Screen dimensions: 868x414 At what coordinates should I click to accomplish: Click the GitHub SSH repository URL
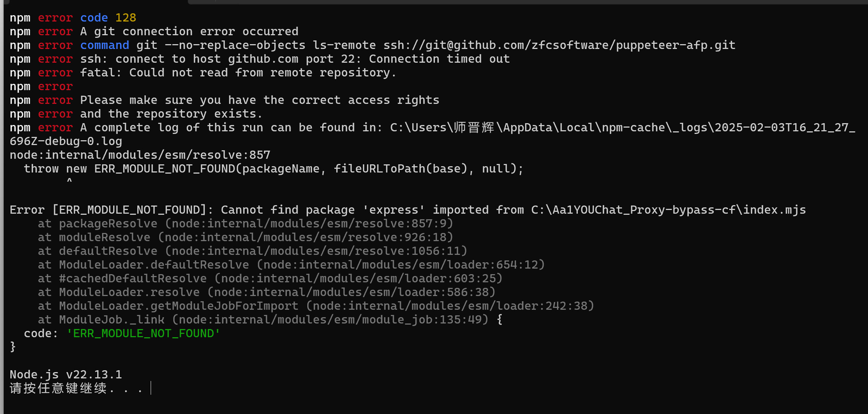[559, 45]
